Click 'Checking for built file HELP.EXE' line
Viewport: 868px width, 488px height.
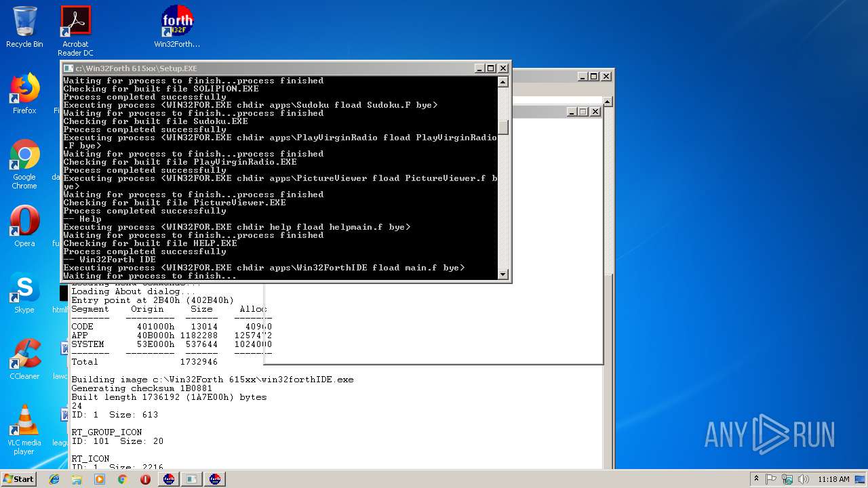tap(150, 243)
